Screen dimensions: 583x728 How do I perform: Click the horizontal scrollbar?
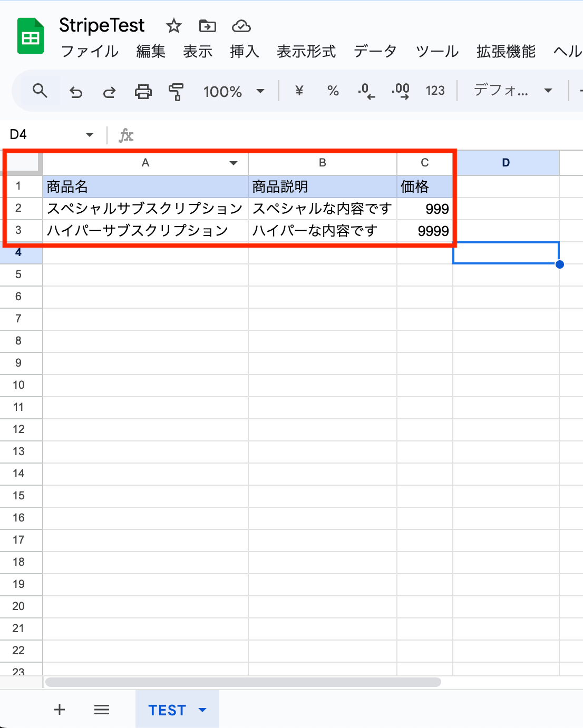[243, 682]
